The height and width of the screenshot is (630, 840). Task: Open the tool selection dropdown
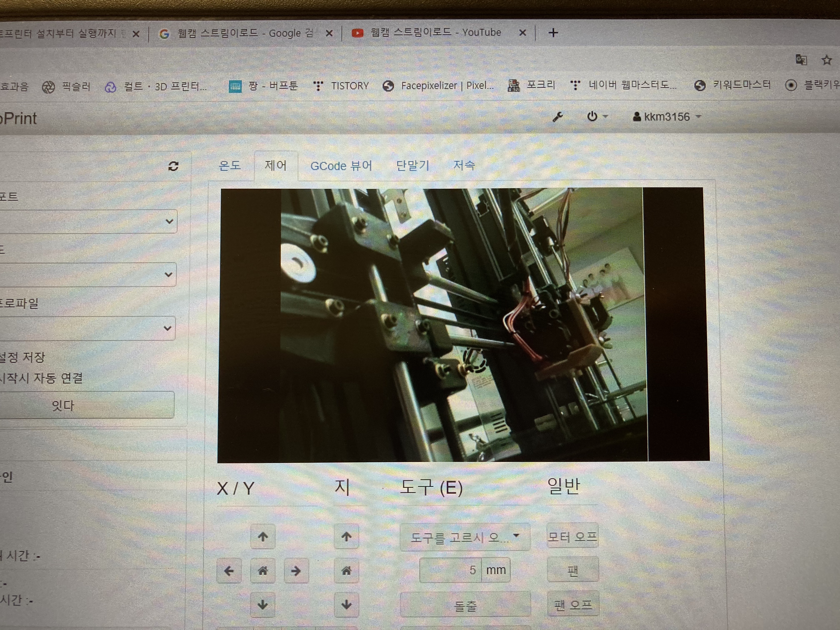[x=465, y=537]
